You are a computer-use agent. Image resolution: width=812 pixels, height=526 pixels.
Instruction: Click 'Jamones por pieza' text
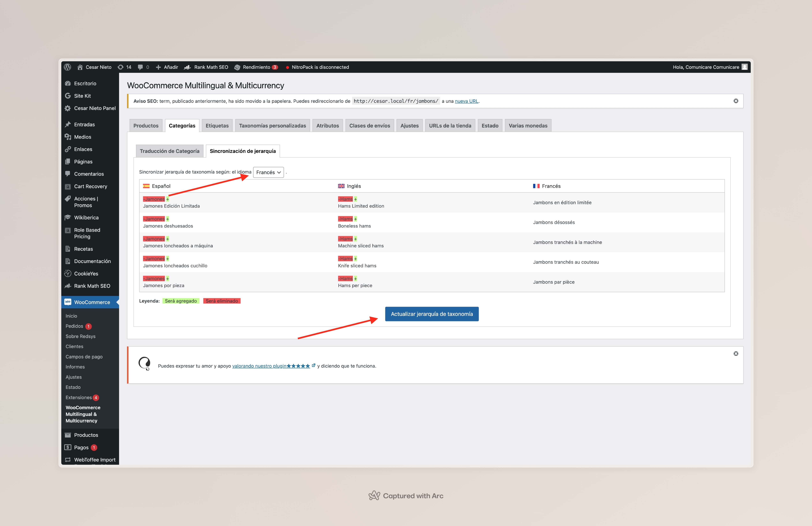[163, 286]
